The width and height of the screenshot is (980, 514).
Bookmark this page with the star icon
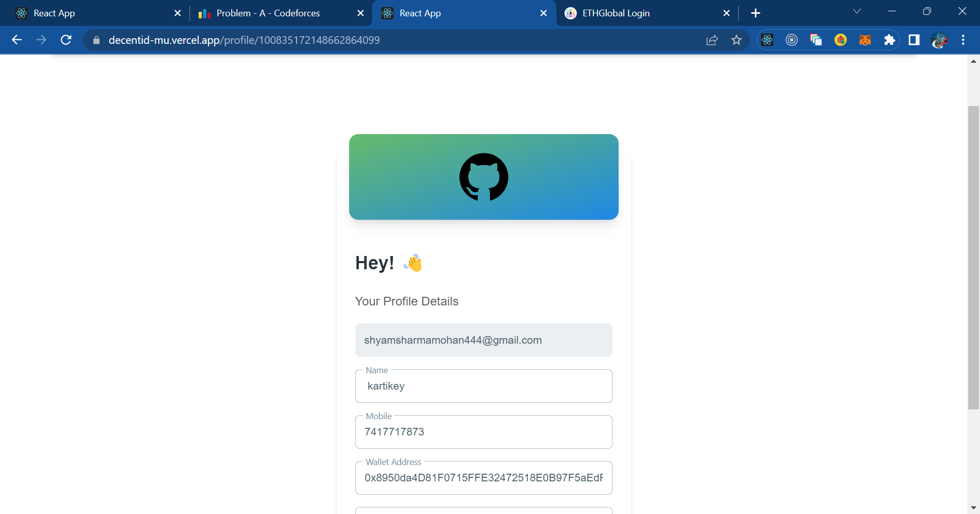click(x=736, y=40)
